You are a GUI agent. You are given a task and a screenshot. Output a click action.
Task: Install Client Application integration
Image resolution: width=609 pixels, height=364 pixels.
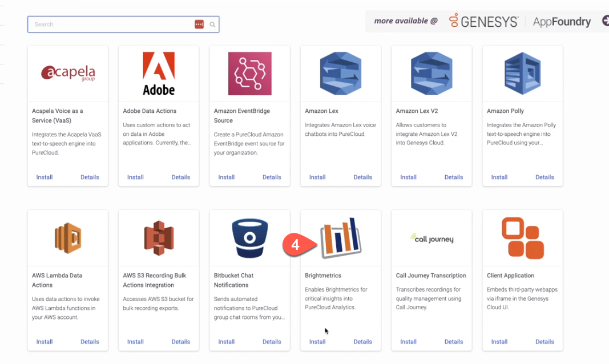(499, 342)
